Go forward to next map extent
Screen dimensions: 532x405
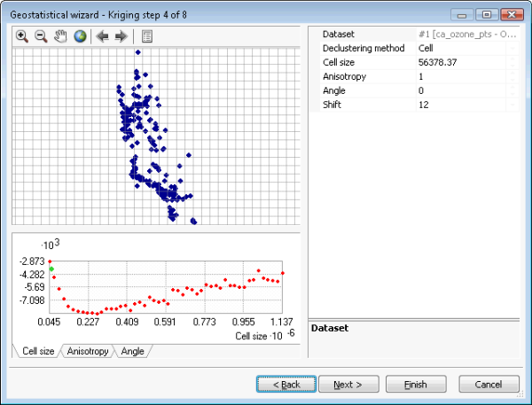(121, 36)
